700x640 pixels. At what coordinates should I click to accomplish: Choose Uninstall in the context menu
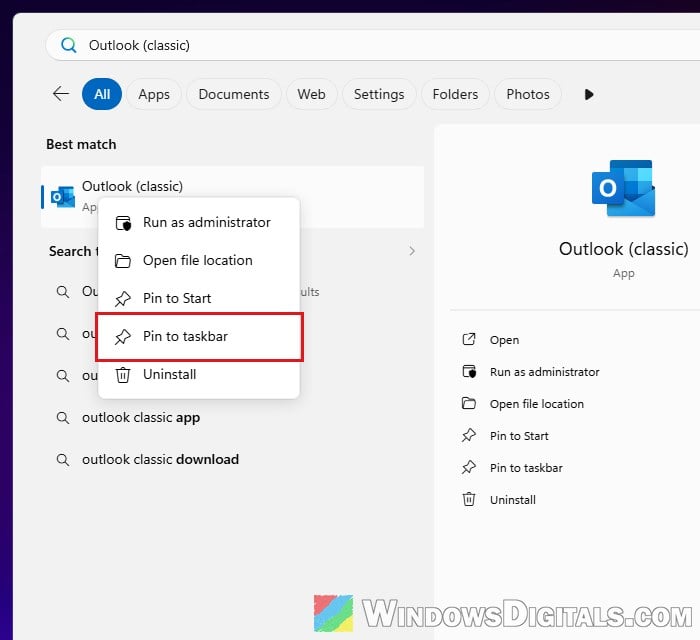199,374
